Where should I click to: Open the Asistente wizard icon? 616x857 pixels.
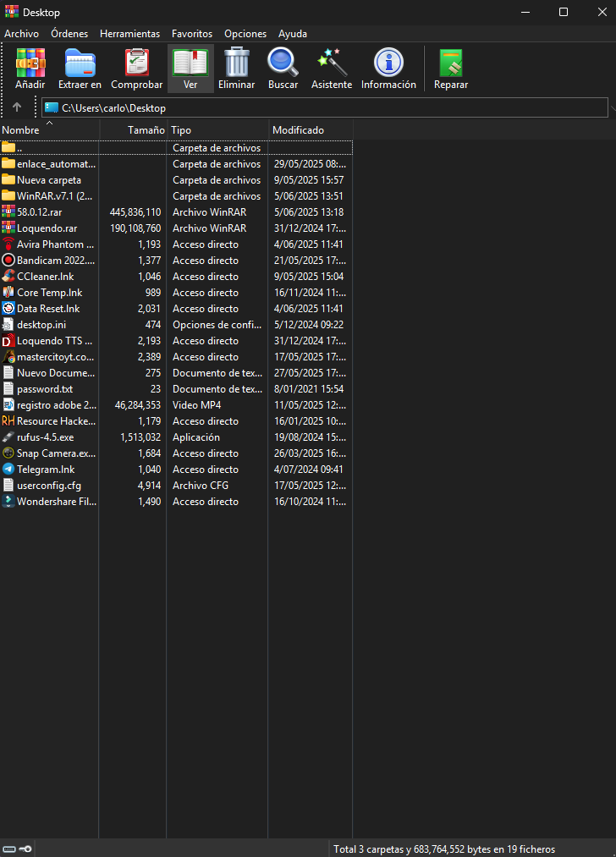(x=332, y=63)
